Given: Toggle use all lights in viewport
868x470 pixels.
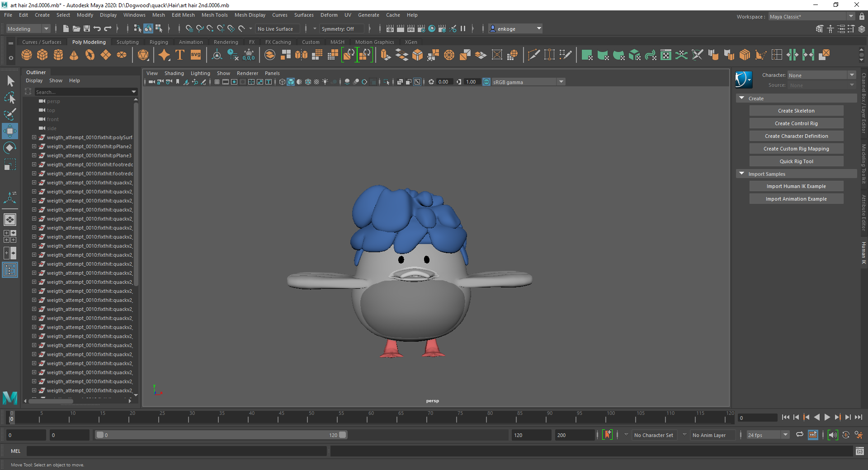Looking at the screenshot, I should [x=325, y=82].
